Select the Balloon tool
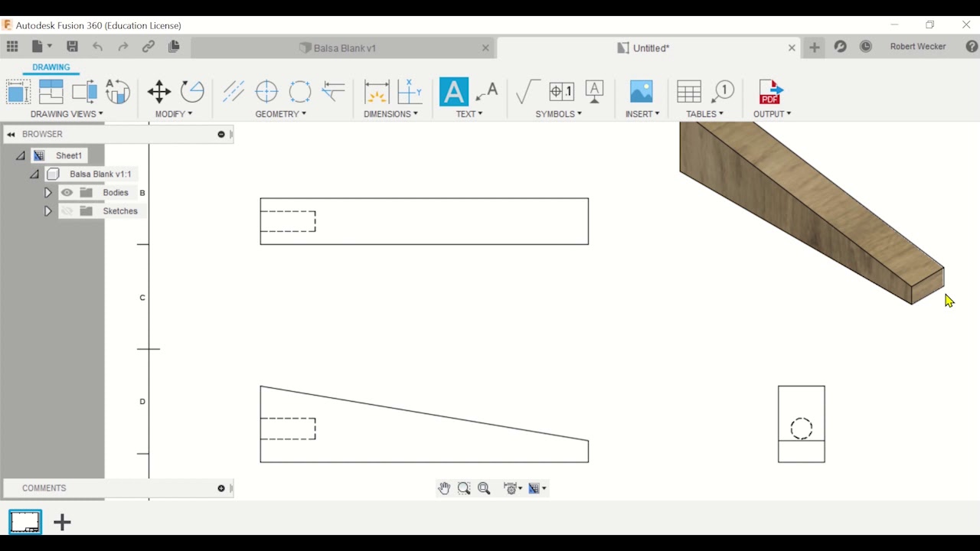Screen dimensions: 980x551 coord(723,92)
